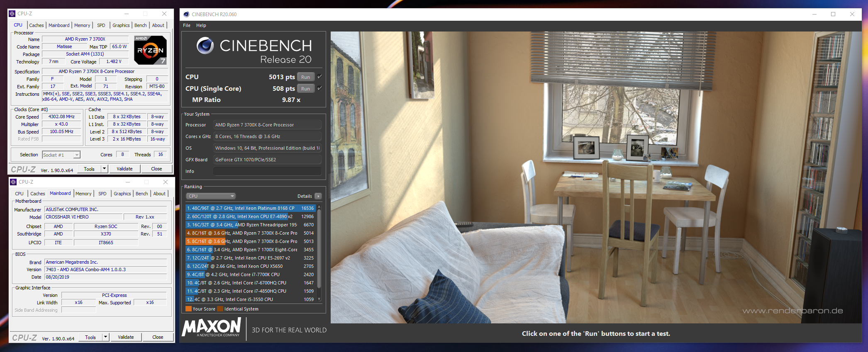This screenshot has width=868, height=352.
Task: Click the Processor field AMD Ryzen 7 3700X 8-Core
Action: pyautogui.click(x=267, y=125)
